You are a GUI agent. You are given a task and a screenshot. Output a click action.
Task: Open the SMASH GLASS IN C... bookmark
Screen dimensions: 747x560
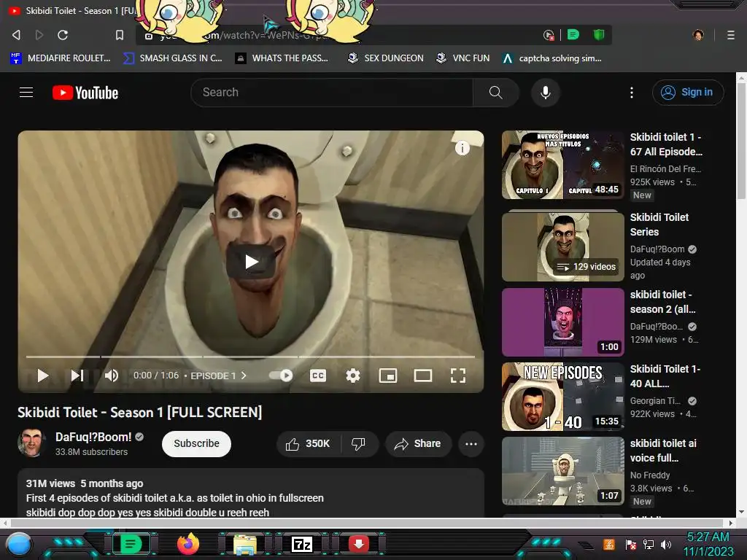[172, 58]
